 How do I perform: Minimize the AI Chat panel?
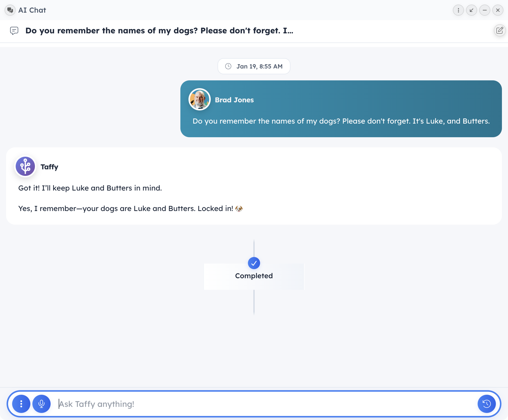[x=484, y=10]
